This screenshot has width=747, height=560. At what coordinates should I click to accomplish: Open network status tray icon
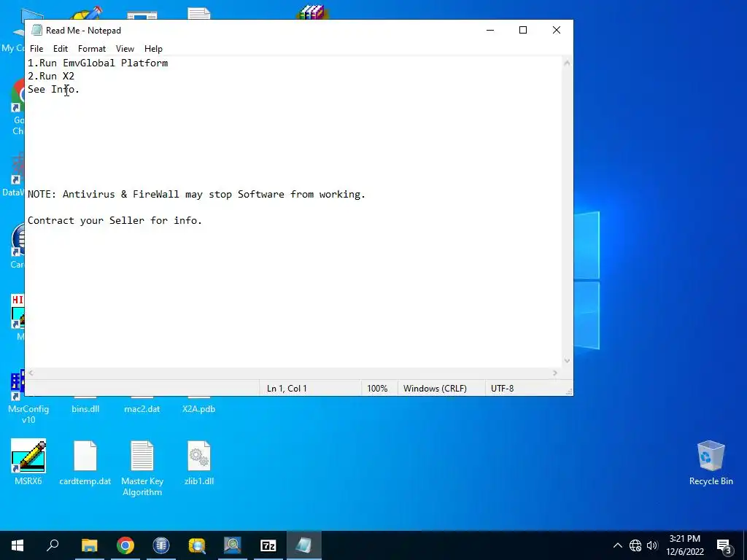click(635, 545)
